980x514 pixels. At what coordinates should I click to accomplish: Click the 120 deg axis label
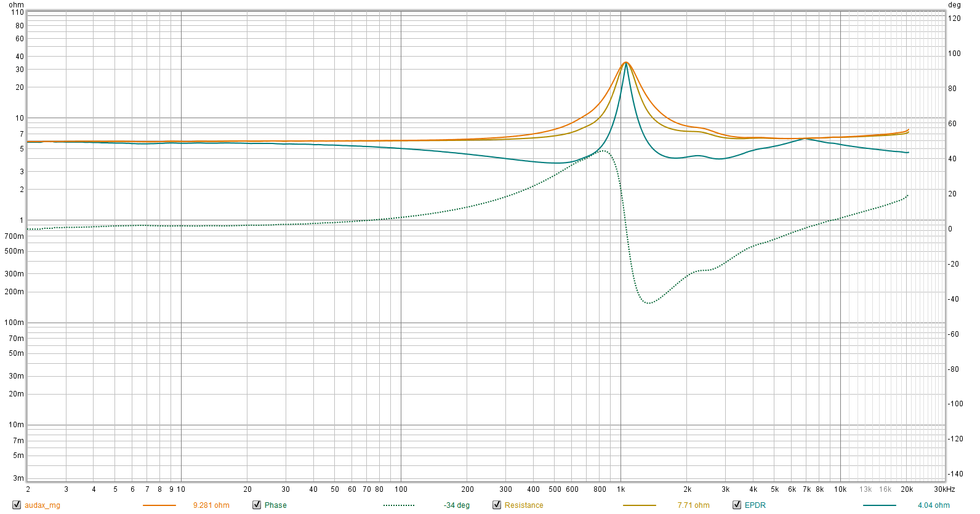954,18
